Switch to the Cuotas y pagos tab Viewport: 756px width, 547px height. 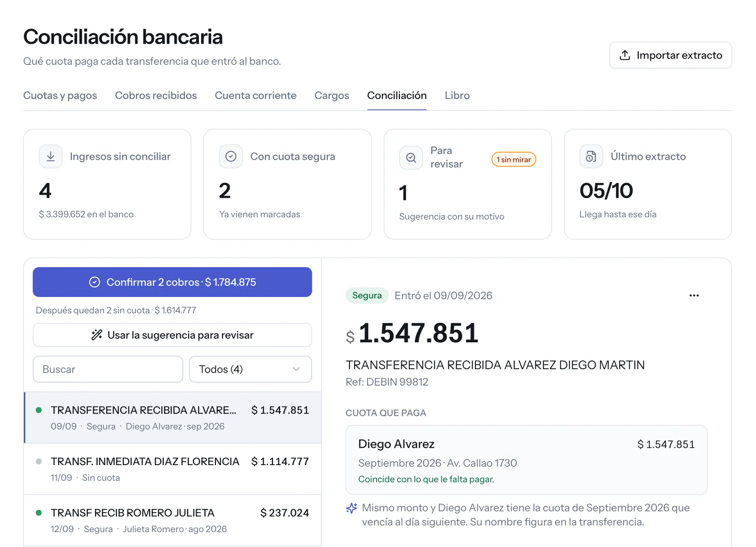pos(60,95)
